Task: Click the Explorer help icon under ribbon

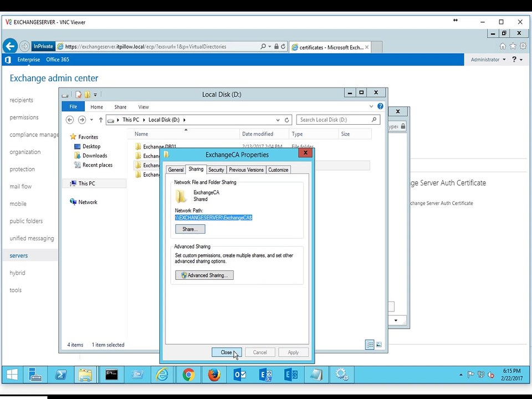Action: pos(380,106)
